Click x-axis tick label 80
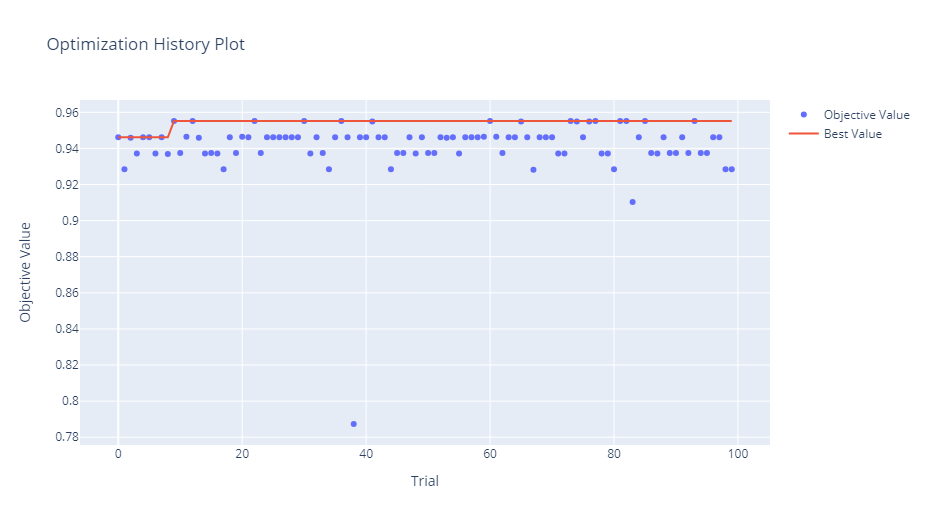927x525 pixels. pos(614,456)
